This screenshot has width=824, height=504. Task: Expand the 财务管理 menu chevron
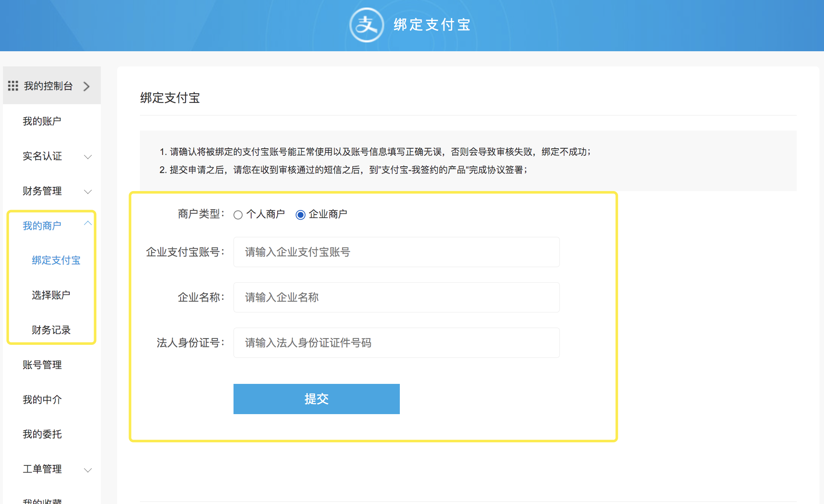(x=88, y=192)
